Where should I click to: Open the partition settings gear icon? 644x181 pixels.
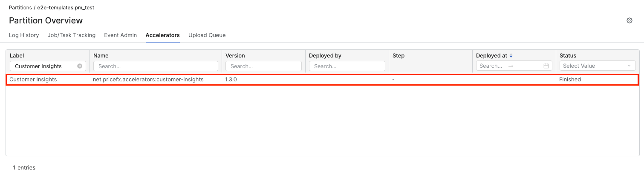[x=629, y=20]
